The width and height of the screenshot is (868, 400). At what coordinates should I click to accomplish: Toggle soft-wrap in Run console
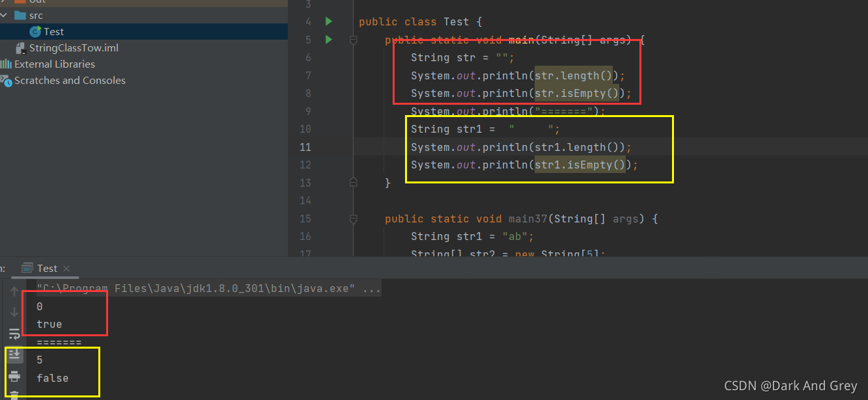point(14,334)
